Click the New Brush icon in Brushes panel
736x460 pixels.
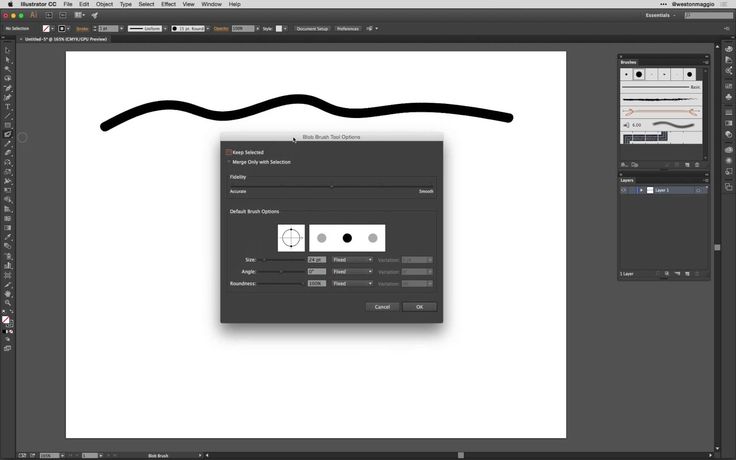point(687,165)
